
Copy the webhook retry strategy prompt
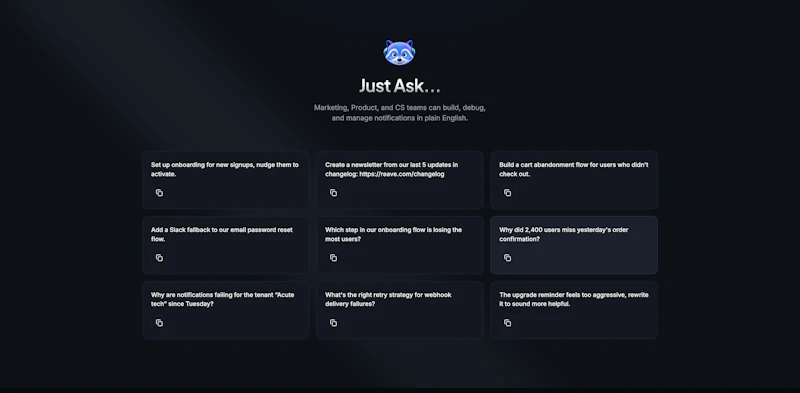coord(333,323)
